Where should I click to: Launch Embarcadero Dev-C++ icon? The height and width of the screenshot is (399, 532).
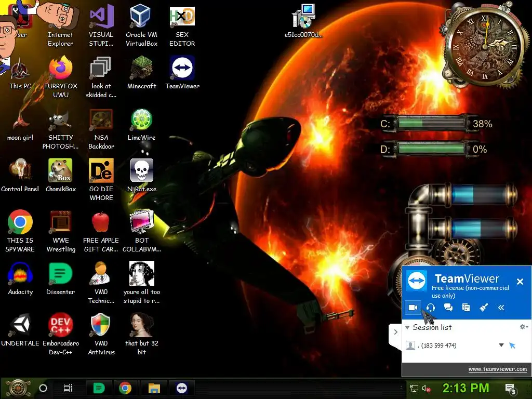(61, 334)
